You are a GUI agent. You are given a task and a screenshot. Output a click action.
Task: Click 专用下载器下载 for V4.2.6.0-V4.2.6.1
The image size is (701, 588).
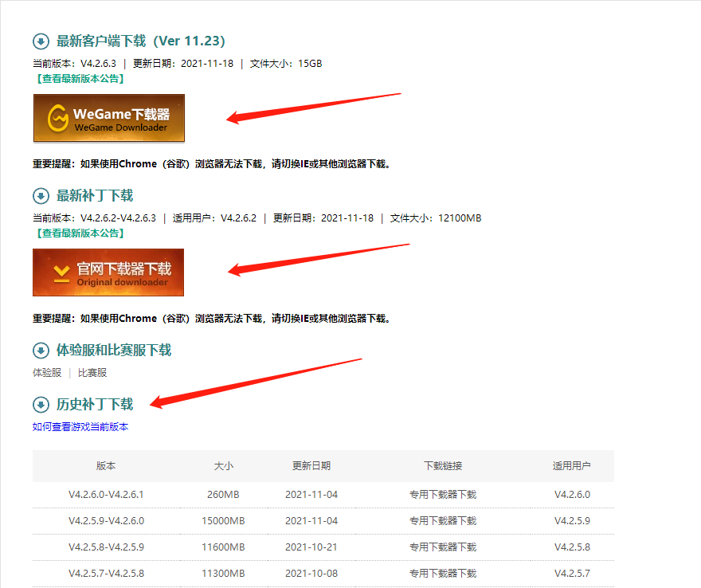(443, 495)
